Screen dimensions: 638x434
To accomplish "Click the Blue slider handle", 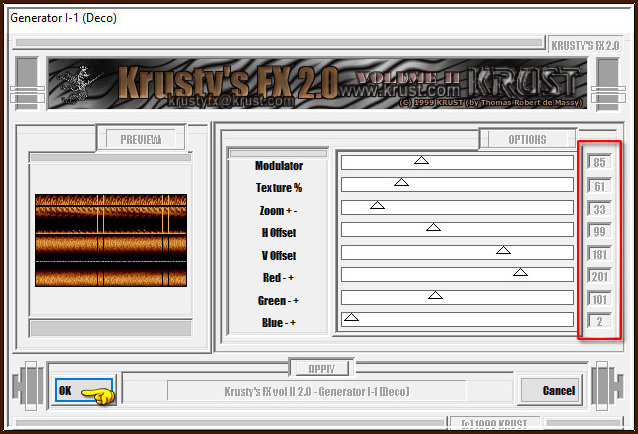I will (x=351, y=317).
